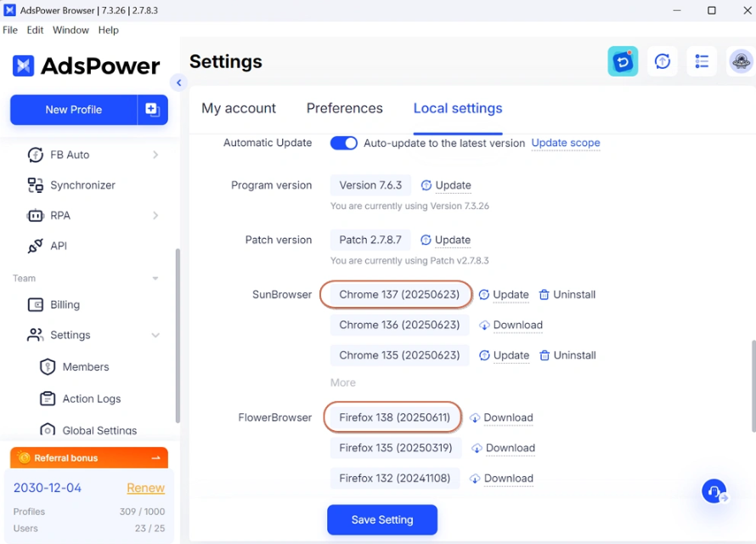Select the Local settings tab

458,108
